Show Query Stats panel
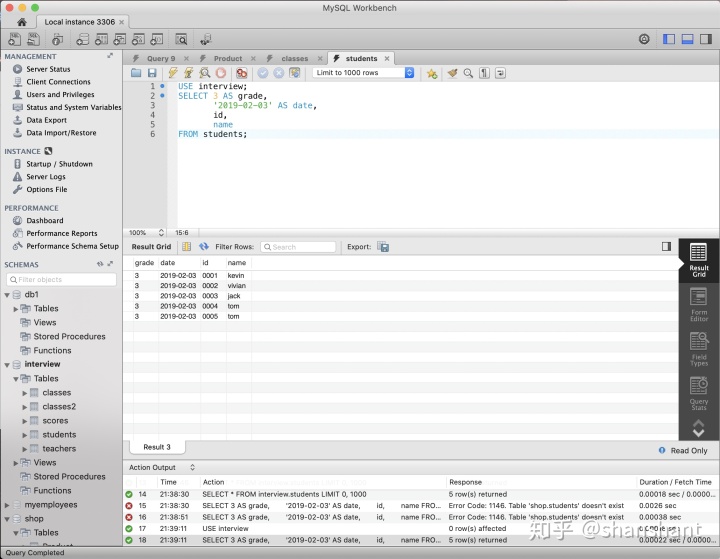Viewport: 720px width, 559px height. pos(698,394)
